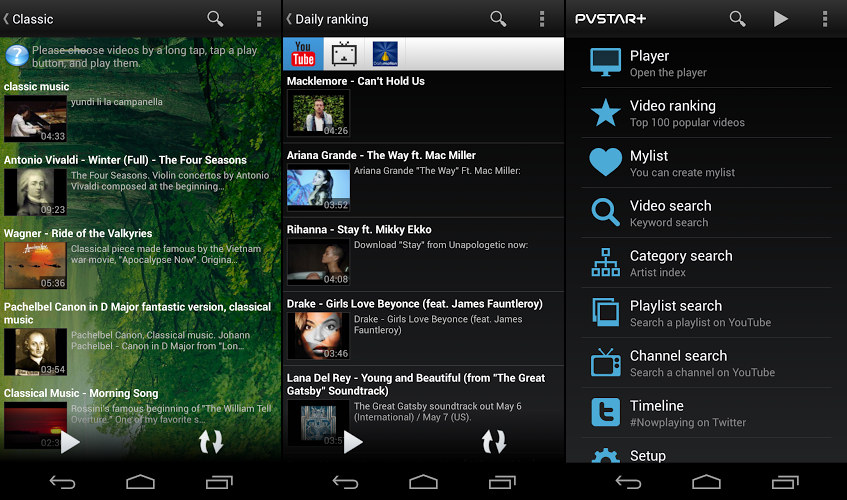Open the Player monitor icon in PVSTAR+ menu
The image size is (847, 500).
605,63
